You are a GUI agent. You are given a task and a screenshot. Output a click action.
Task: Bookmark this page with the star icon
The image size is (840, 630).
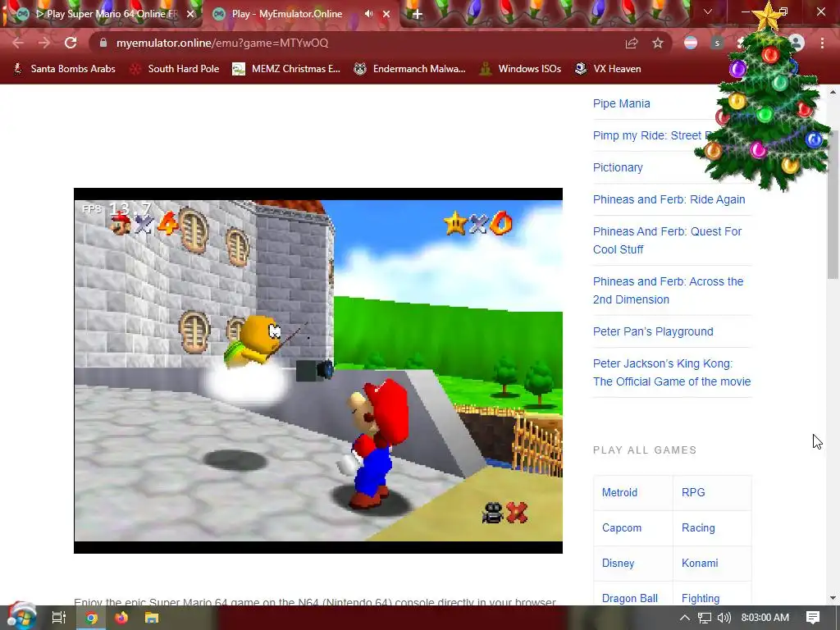658,43
